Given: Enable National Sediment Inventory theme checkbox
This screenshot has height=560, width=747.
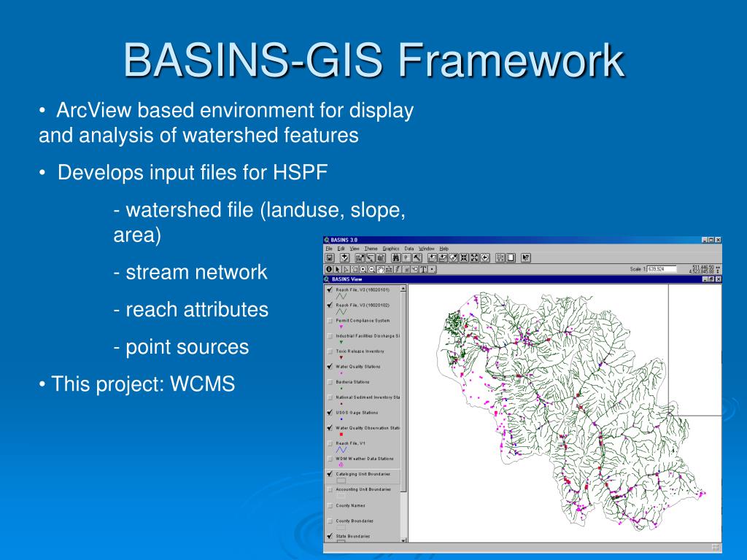Looking at the screenshot, I should (x=330, y=397).
